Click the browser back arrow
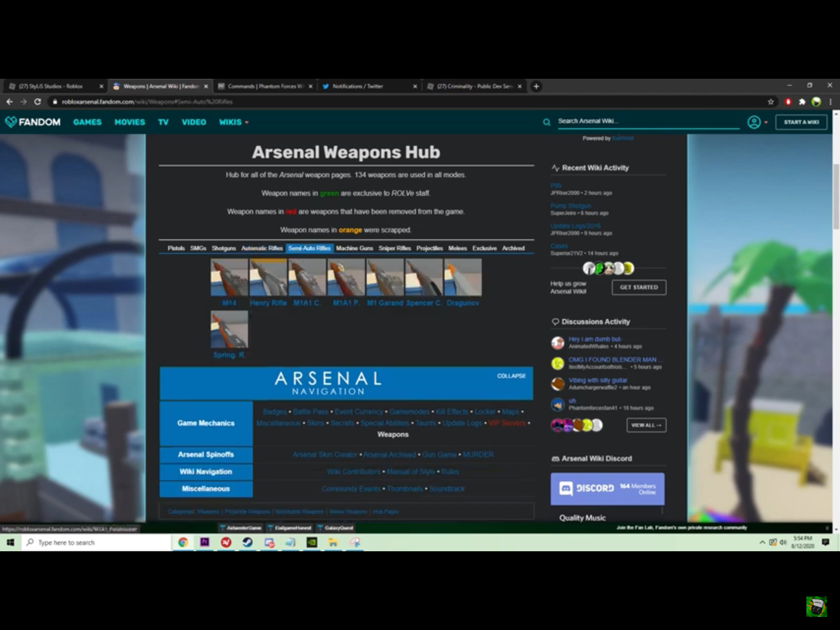840x630 pixels. pyautogui.click(x=10, y=102)
